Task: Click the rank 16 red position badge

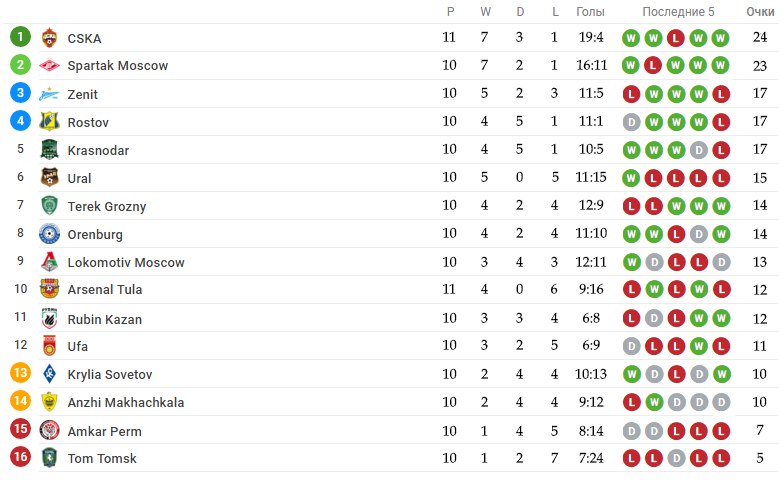Action: tap(20, 456)
